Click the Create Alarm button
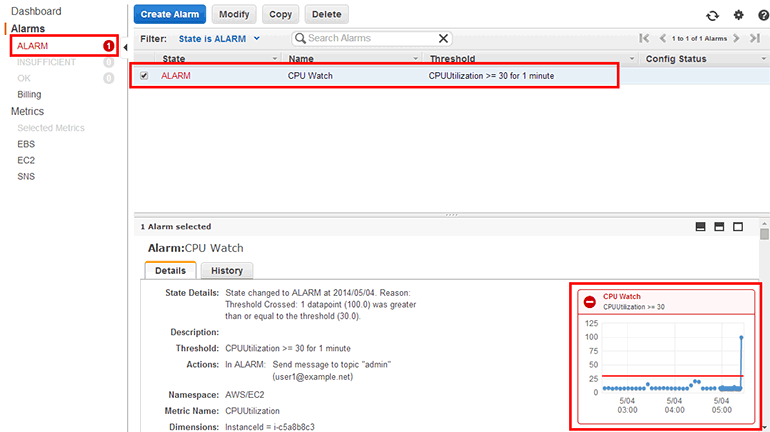This screenshot has height=432, width=770. tap(169, 15)
